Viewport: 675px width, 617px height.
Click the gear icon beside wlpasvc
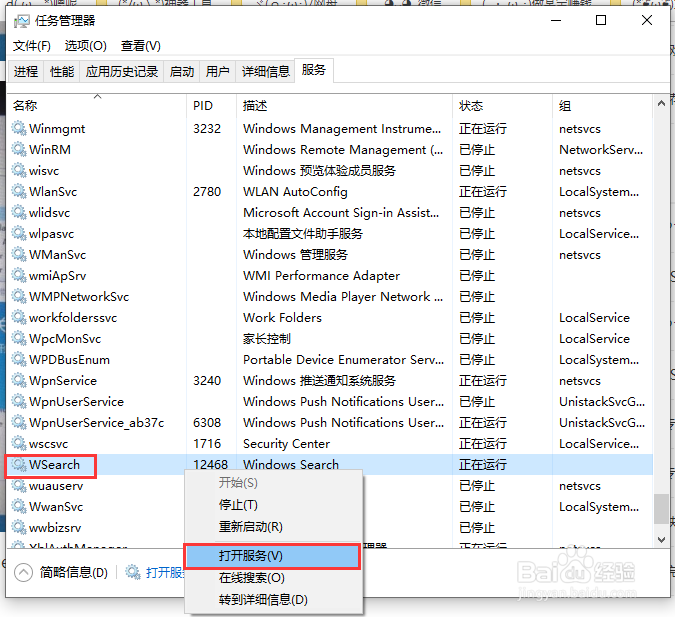pyautogui.click(x=19, y=233)
